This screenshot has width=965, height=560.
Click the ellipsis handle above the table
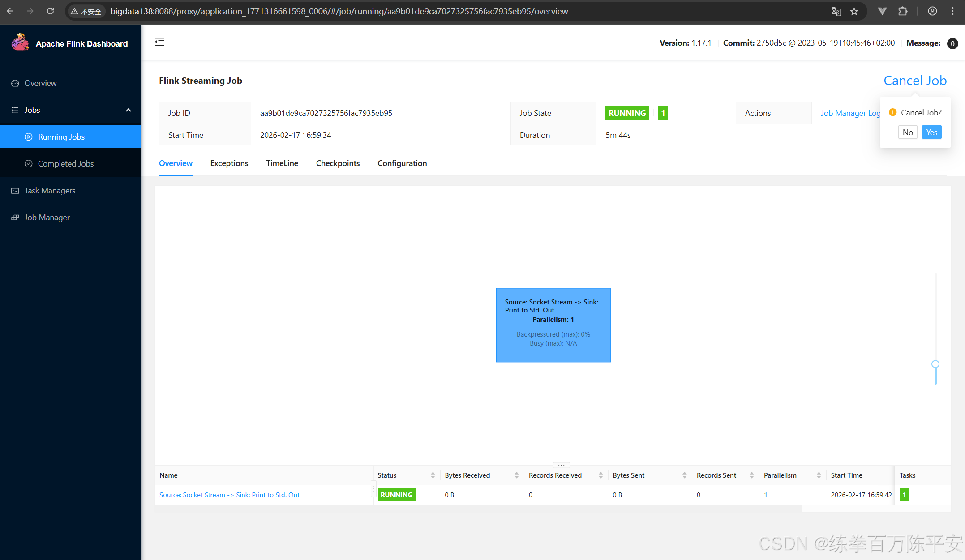pos(561,466)
